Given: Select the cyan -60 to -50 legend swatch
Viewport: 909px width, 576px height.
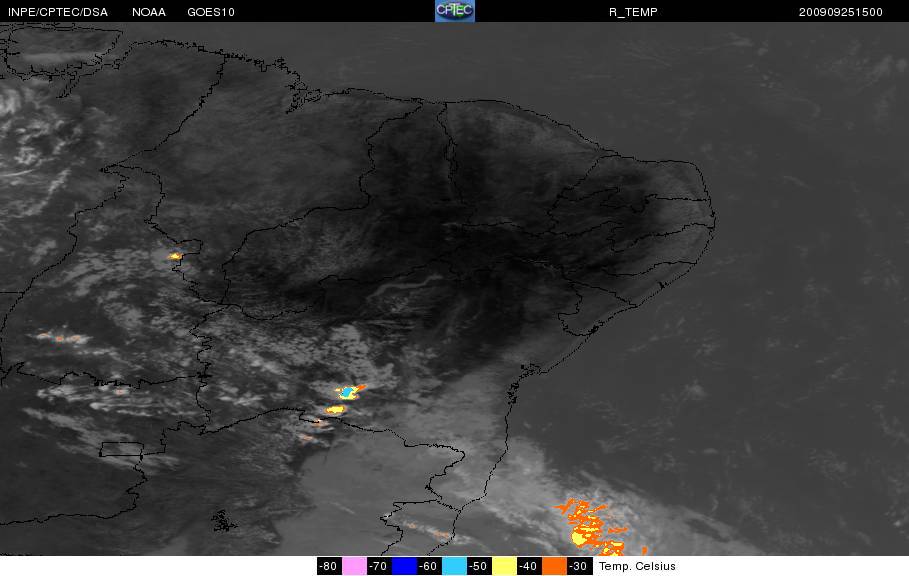Looking at the screenshot, I should (x=454, y=566).
